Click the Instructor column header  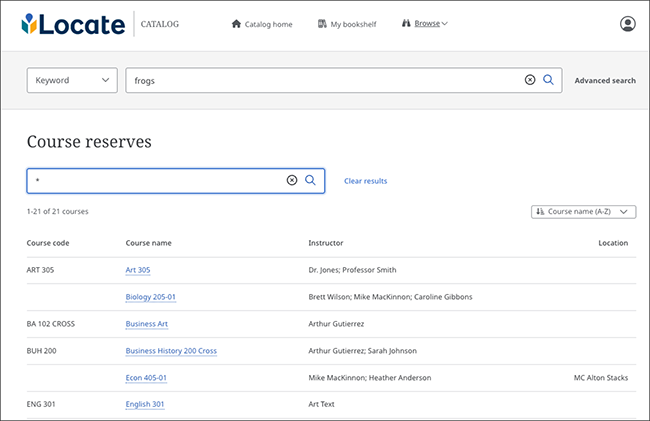[x=325, y=243]
